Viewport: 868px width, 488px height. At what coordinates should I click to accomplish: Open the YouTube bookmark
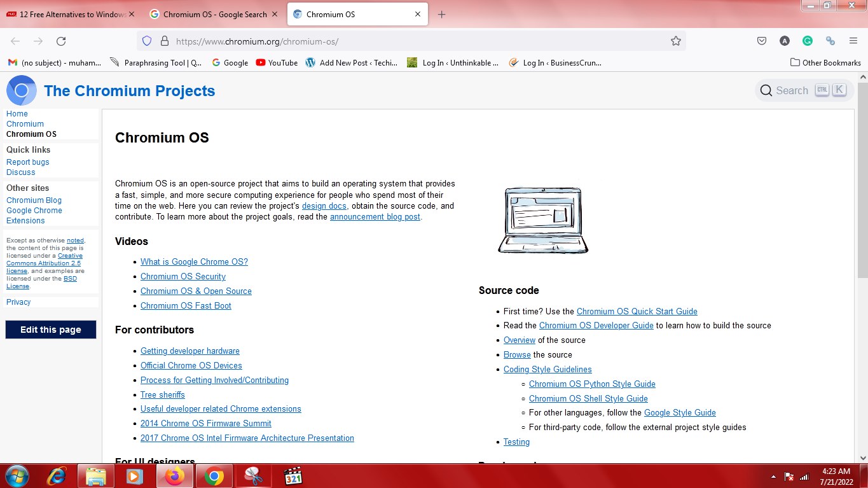tap(277, 62)
